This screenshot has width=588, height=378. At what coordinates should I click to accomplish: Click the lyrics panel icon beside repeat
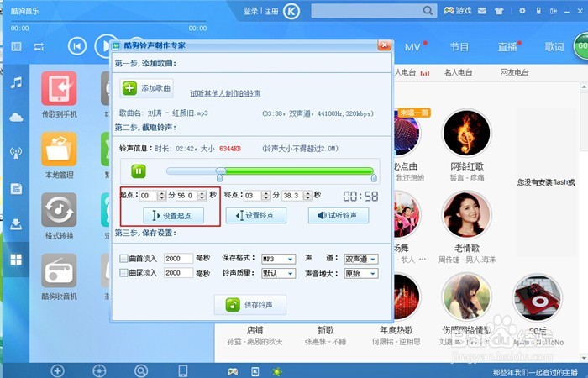pos(16,46)
